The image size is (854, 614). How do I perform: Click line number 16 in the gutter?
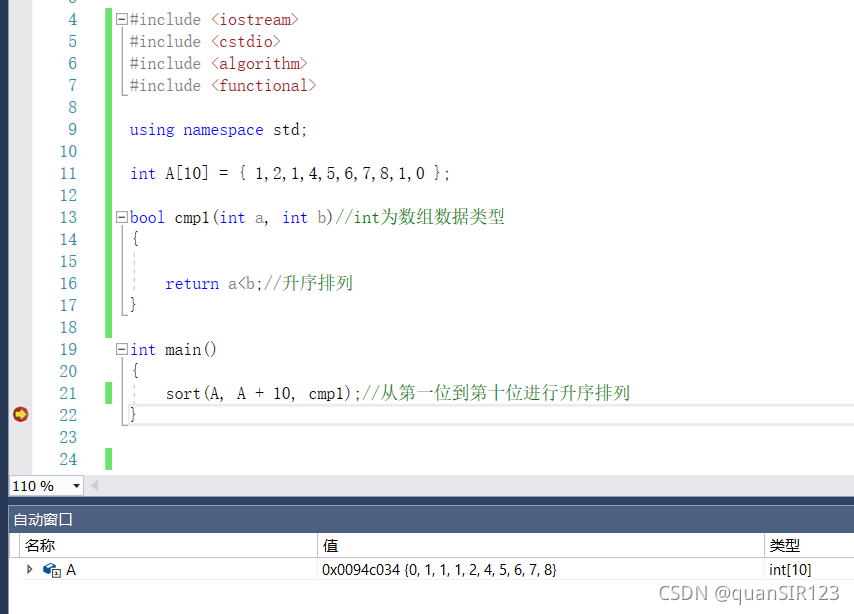[68, 283]
